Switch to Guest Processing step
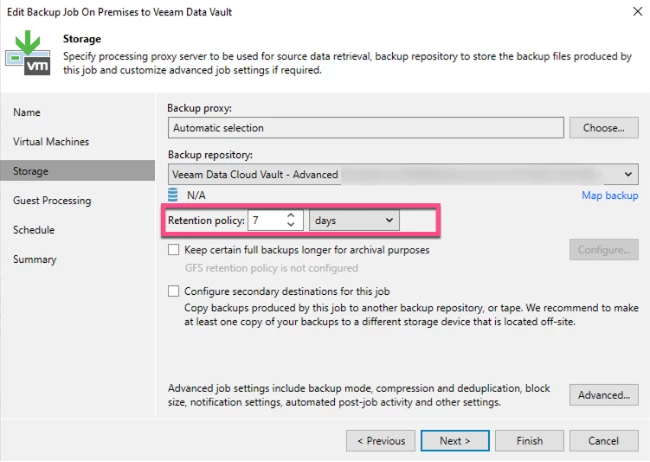 coord(52,201)
